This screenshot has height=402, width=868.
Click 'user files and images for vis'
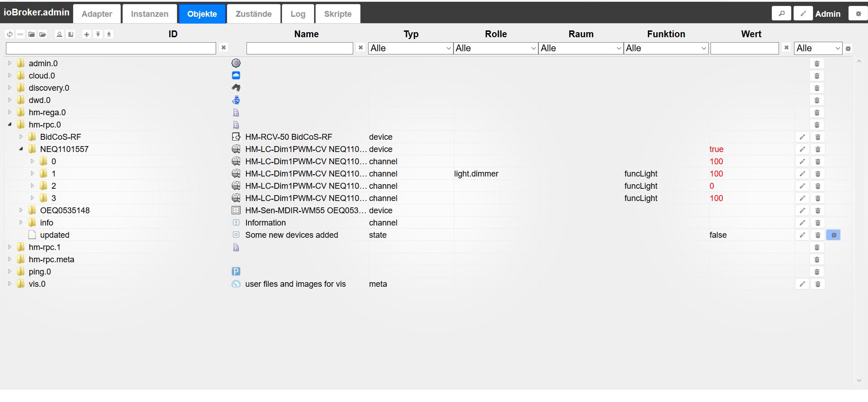(x=296, y=284)
